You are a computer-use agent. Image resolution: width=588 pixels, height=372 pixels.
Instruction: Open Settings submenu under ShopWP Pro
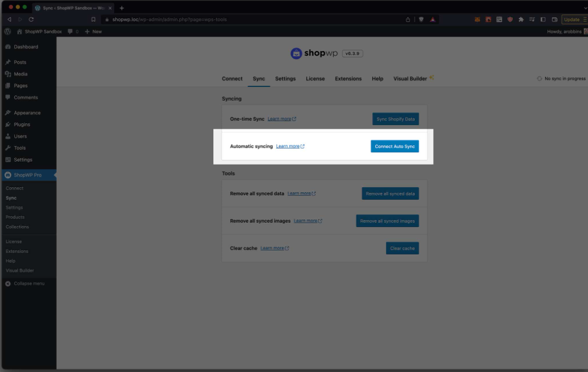click(14, 207)
